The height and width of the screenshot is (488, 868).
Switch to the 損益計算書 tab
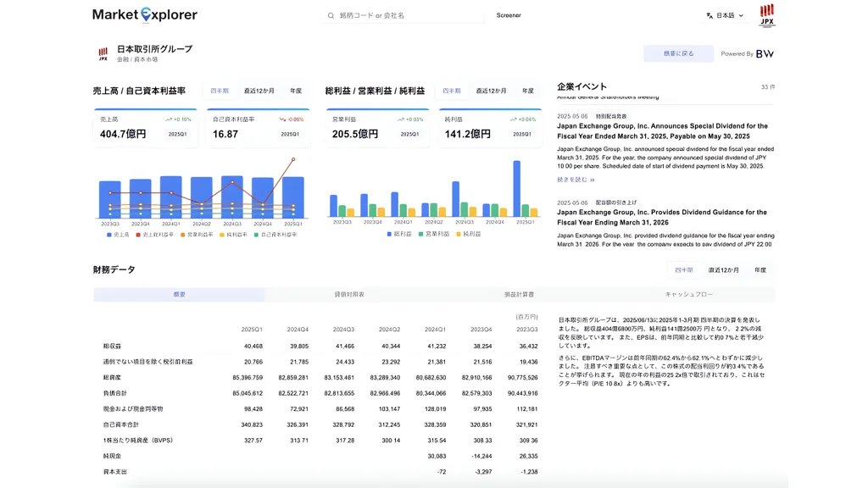pyautogui.click(x=520, y=294)
